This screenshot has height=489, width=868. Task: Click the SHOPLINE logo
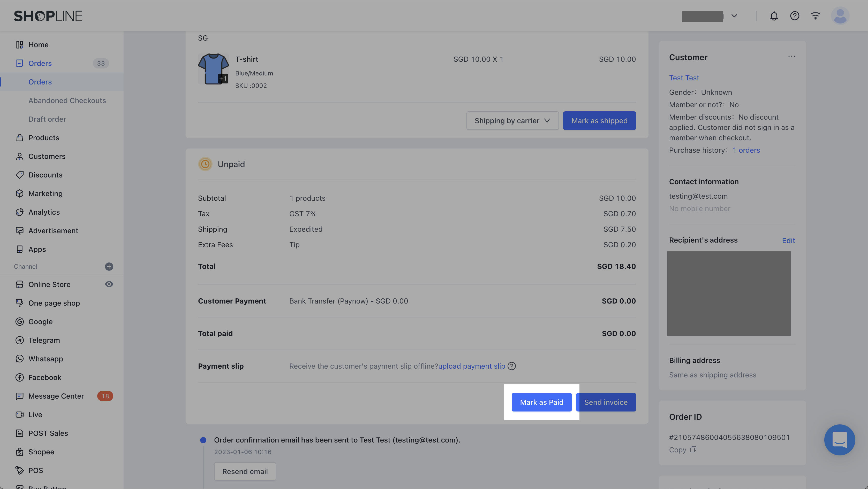pos(48,16)
